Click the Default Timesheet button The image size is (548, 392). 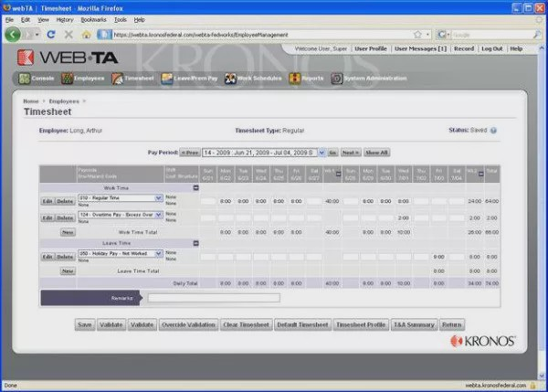pos(302,325)
